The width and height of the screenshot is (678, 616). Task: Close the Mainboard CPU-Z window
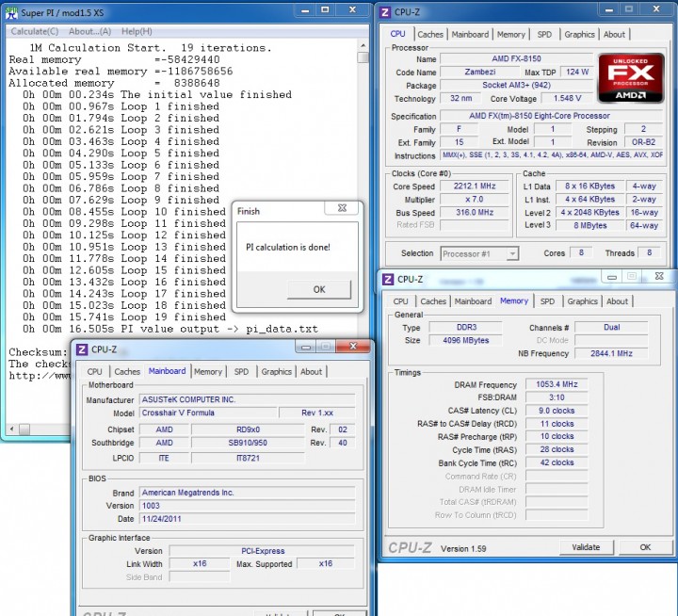(x=353, y=346)
